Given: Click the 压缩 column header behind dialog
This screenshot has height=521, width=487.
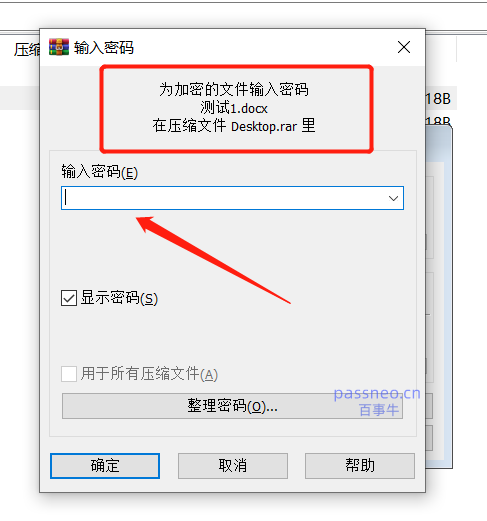Looking at the screenshot, I should point(27,50).
